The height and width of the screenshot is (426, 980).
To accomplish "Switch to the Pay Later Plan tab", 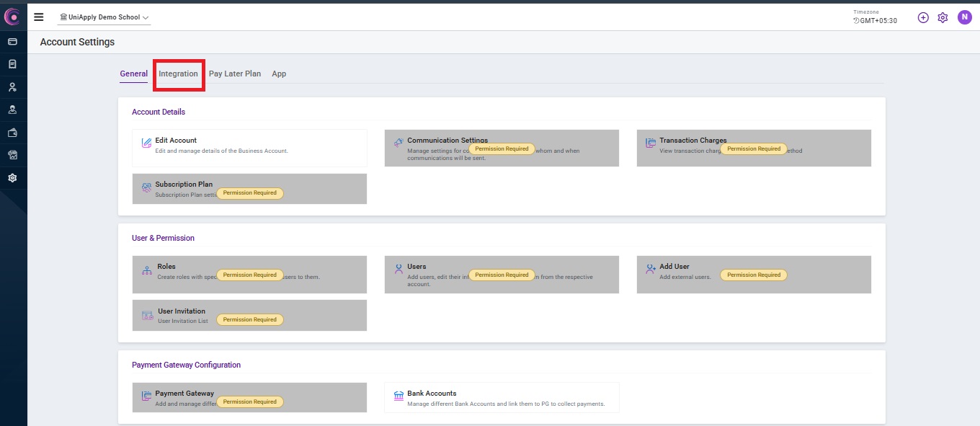I will [235, 74].
